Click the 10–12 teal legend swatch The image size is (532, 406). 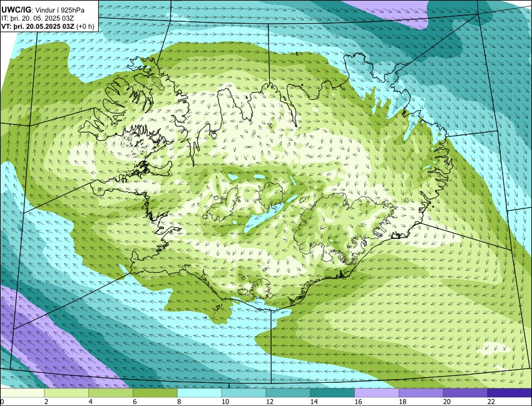243,393
